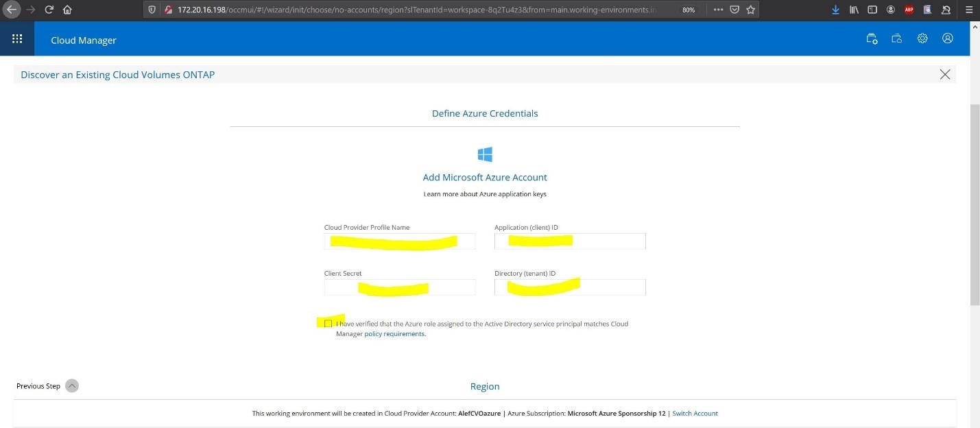The image size is (980, 428).
Task: Focus the Directory (tenant) ID field
Action: click(x=570, y=287)
